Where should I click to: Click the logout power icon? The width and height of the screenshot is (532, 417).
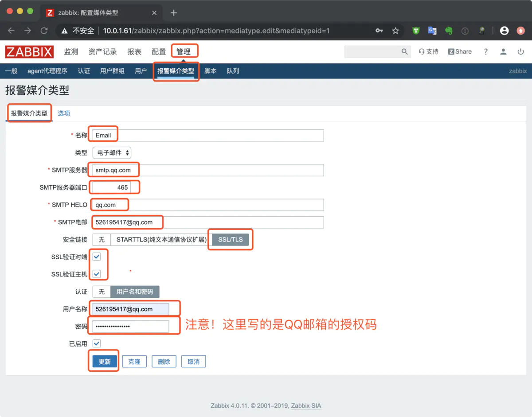click(521, 51)
